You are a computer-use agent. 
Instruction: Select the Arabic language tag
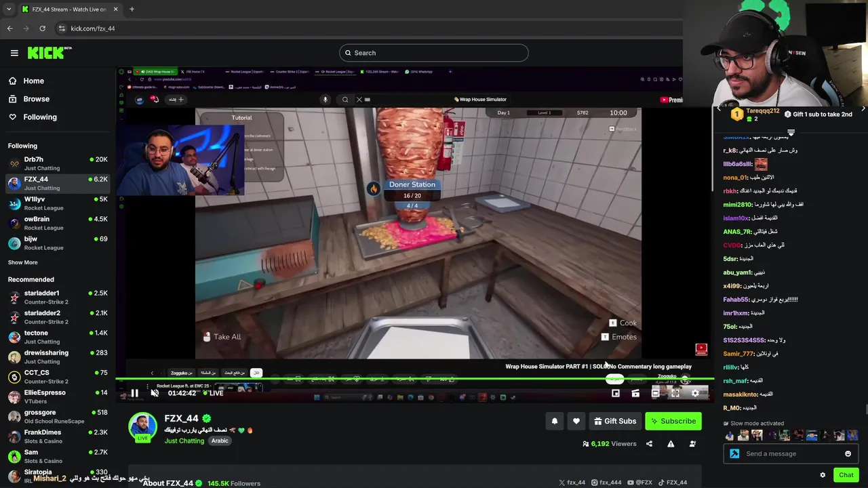coord(220,441)
